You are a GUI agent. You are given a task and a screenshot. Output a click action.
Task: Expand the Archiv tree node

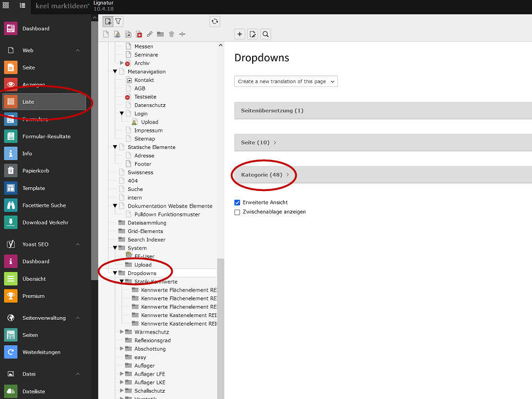coord(121,63)
